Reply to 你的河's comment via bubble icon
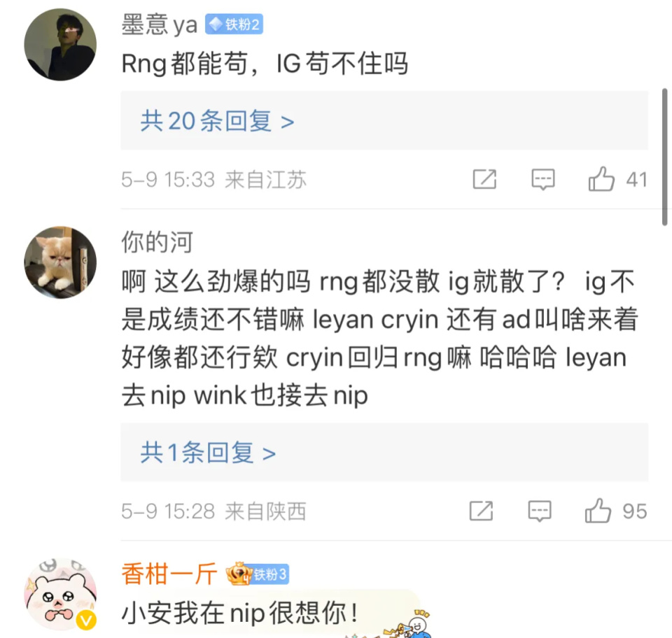This screenshot has width=672, height=638. [540, 511]
